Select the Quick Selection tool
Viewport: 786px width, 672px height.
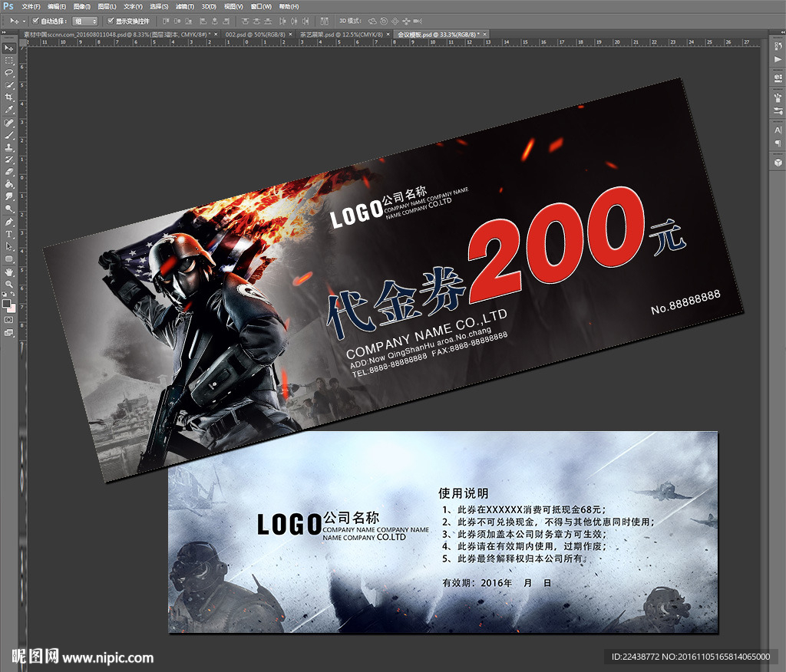point(9,85)
